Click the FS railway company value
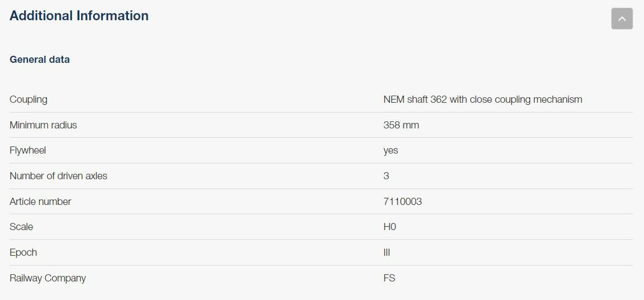Viewport: 644px width, 300px height. pos(389,278)
